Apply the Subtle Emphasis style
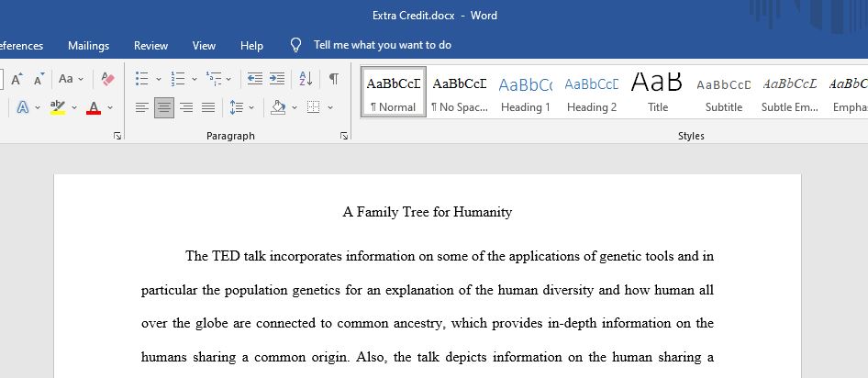868x378 pixels. click(790, 92)
